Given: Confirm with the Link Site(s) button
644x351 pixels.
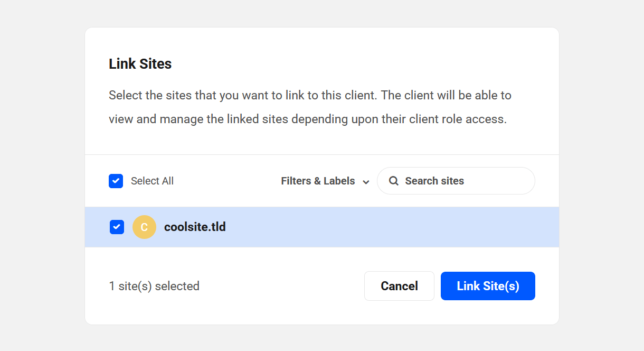Looking at the screenshot, I should pyautogui.click(x=488, y=286).
